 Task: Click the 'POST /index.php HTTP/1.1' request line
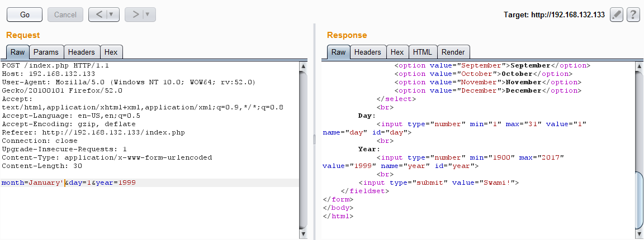[x=55, y=66]
